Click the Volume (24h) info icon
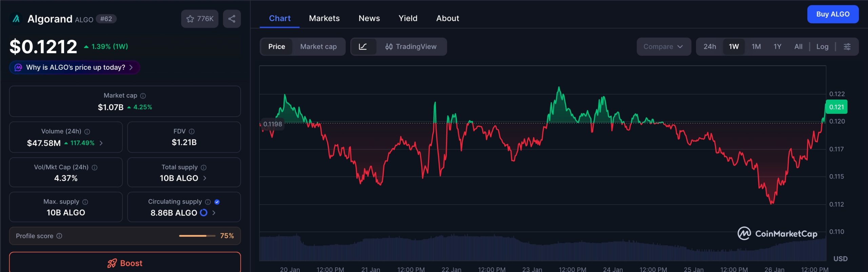Image resolution: width=868 pixels, height=272 pixels. point(87,131)
